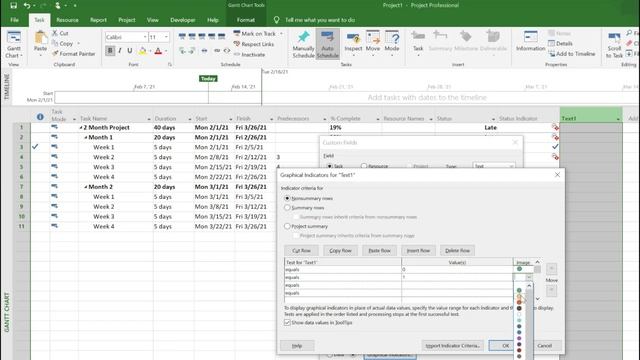
Task: Click the Paste Row button
Action: pos(380,250)
